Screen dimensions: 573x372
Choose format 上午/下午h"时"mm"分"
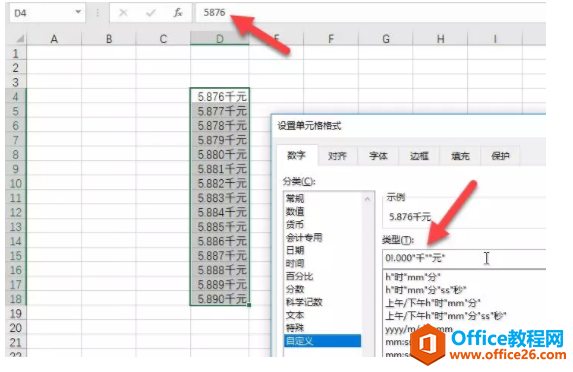(x=433, y=303)
